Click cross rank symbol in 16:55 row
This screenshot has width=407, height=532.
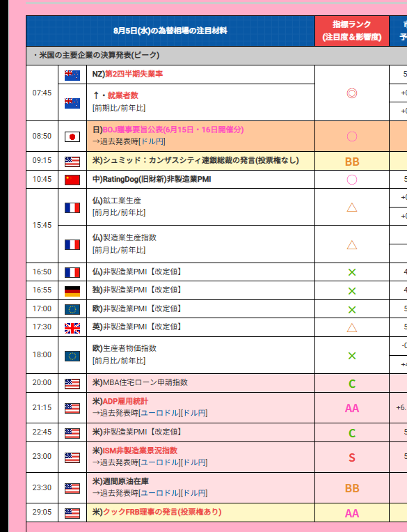click(x=352, y=291)
